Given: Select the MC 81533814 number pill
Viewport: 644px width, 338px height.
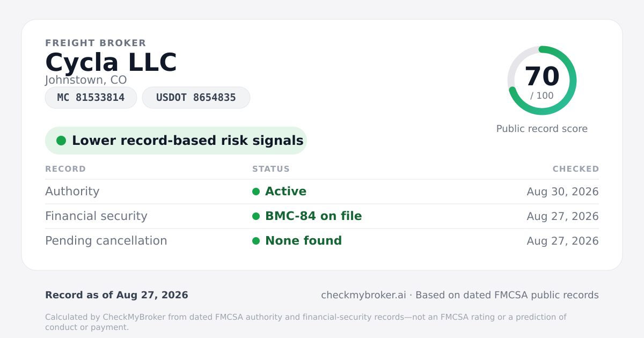Looking at the screenshot, I should pyautogui.click(x=91, y=98).
